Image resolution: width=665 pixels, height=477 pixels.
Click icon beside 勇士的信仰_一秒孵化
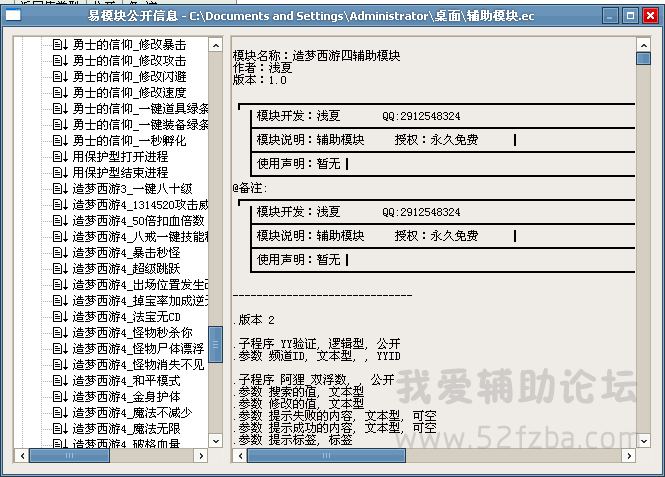pyautogui.click(x=60, y=140)
